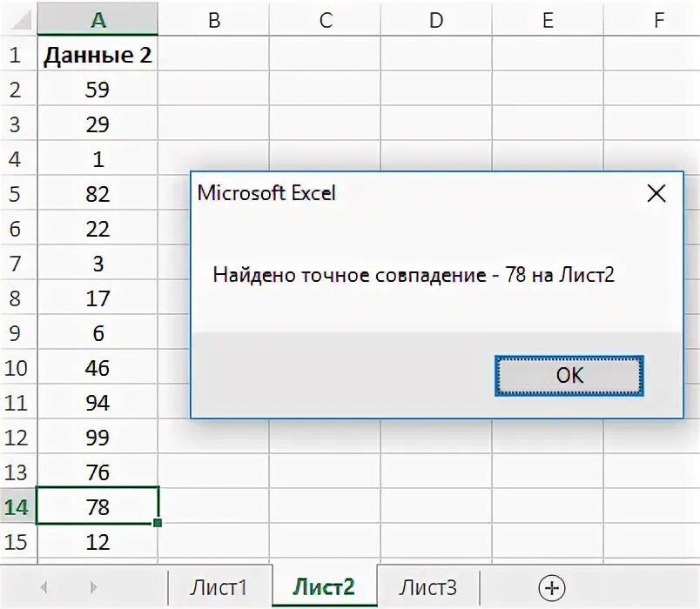Close the Microsoft Excel message box
This screenshot has height=609, width=700.
[x=656, y=193]
